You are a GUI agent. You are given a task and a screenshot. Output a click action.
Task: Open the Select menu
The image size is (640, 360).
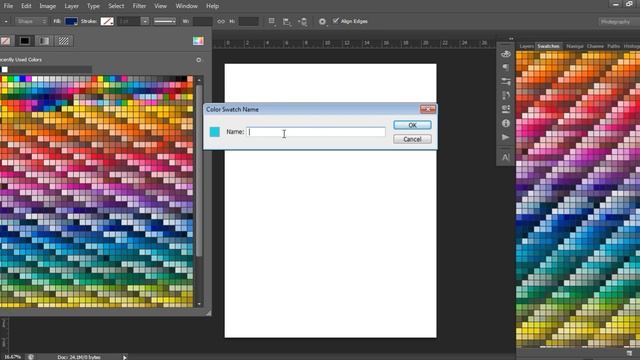[x=116, y=6]
